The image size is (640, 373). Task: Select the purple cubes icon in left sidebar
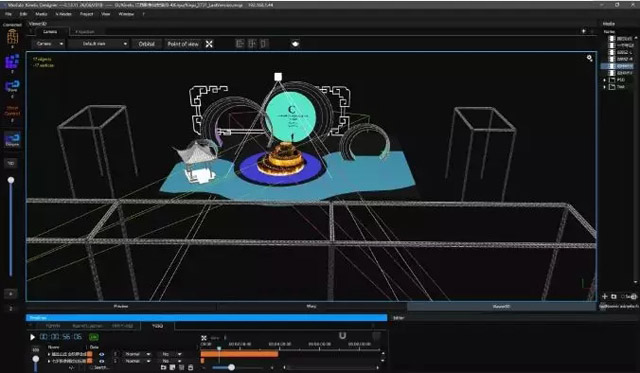[x=12, y=62]
